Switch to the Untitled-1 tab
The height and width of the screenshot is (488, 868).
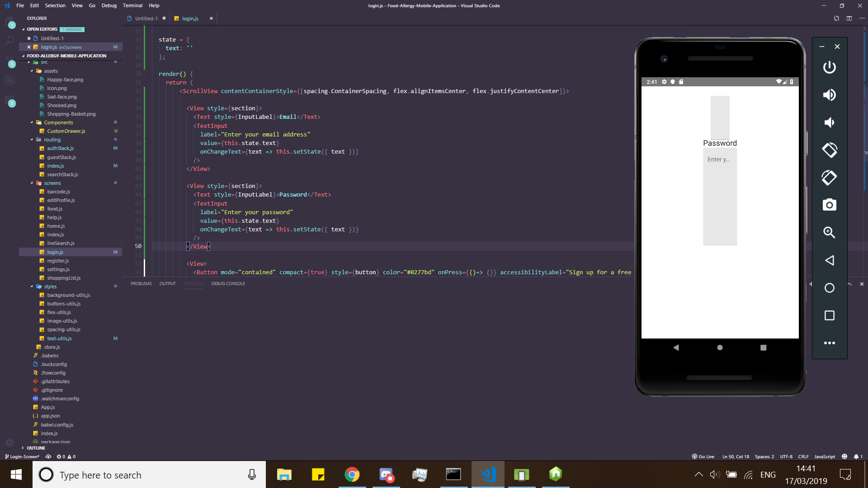(146, 19)
